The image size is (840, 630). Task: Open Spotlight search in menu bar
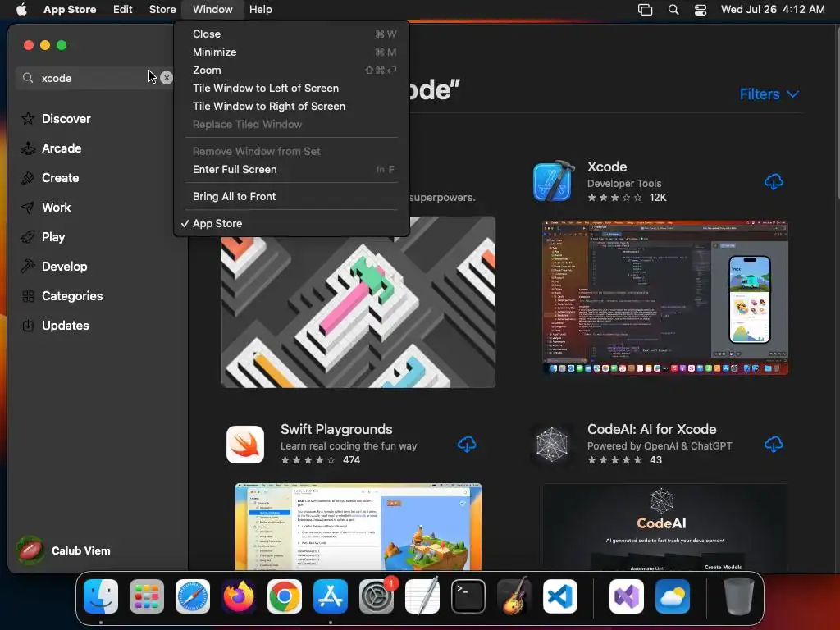point(673,10)
